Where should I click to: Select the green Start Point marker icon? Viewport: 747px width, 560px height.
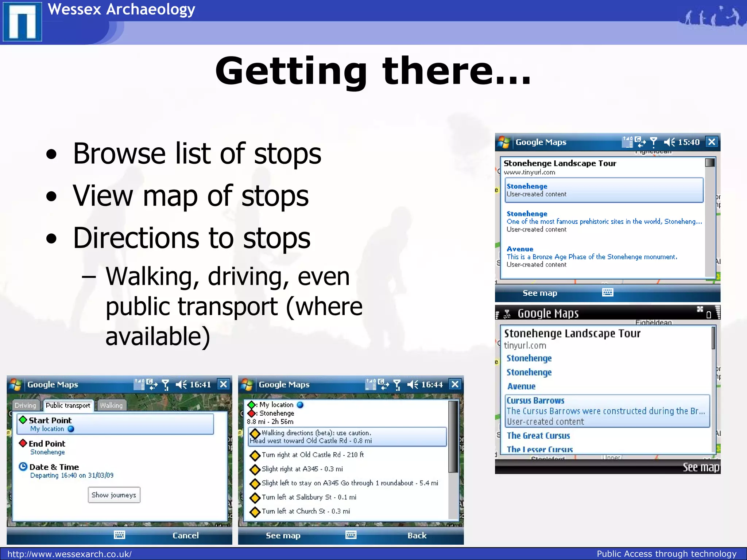tap(23, 420)
